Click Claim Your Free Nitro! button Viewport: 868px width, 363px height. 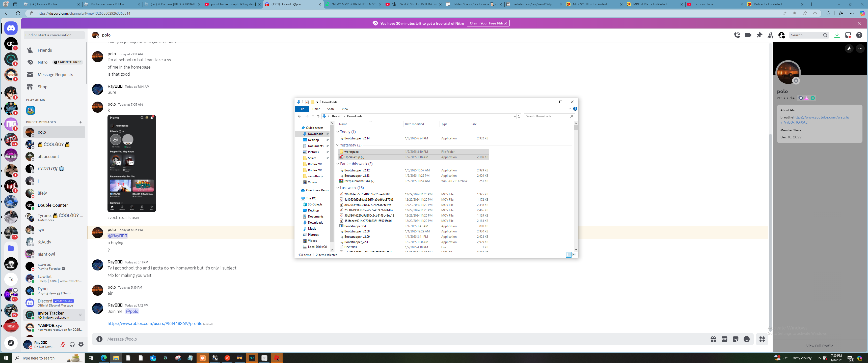[487, 23]
